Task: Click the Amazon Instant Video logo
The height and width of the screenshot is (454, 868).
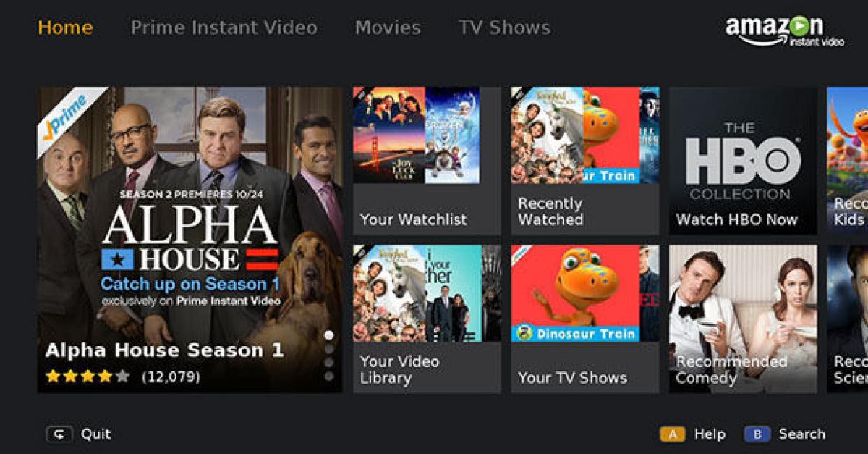Action: [x=785, y=31]
